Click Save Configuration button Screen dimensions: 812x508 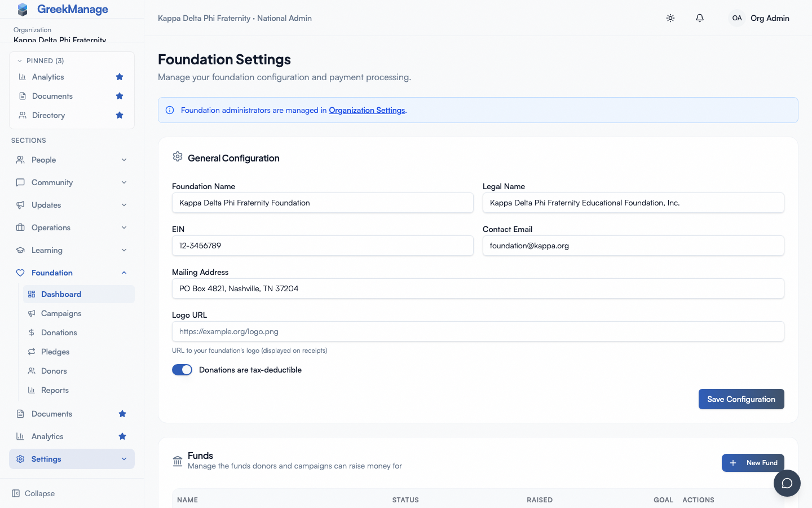[742, 399]
